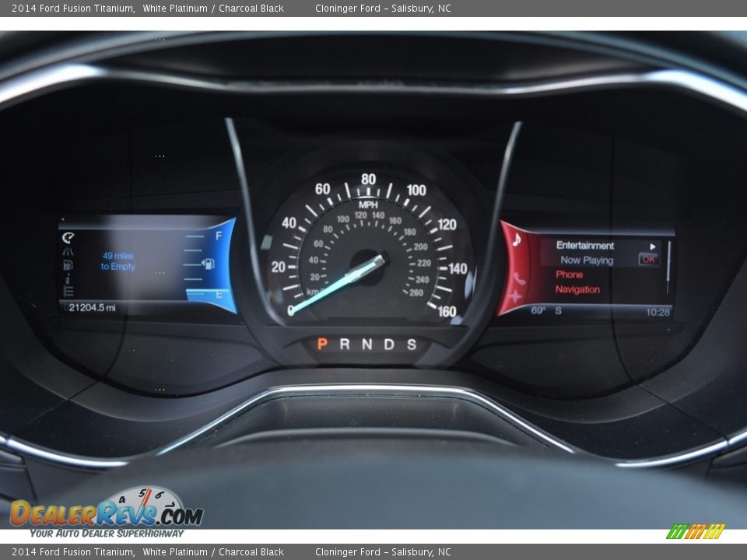This screenshot has width=747, height=560.
Task: Expand the Entertainment submenu arrow
Action: pyautogui.click(x=653, y=246)
